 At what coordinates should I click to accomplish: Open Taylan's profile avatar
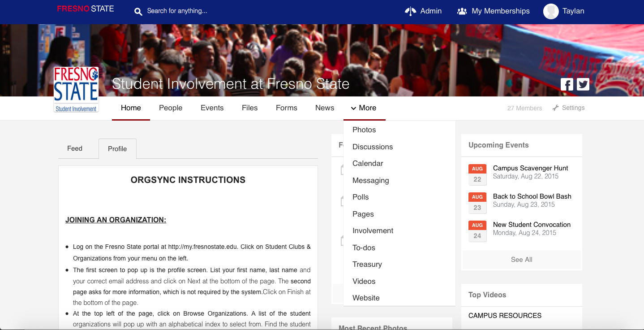coord(550,11)
